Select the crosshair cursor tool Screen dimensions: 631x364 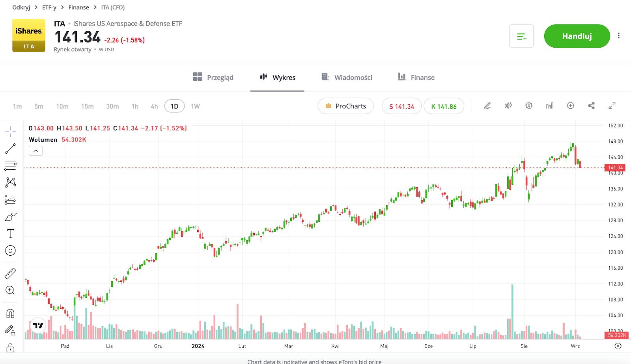point(11,132)
